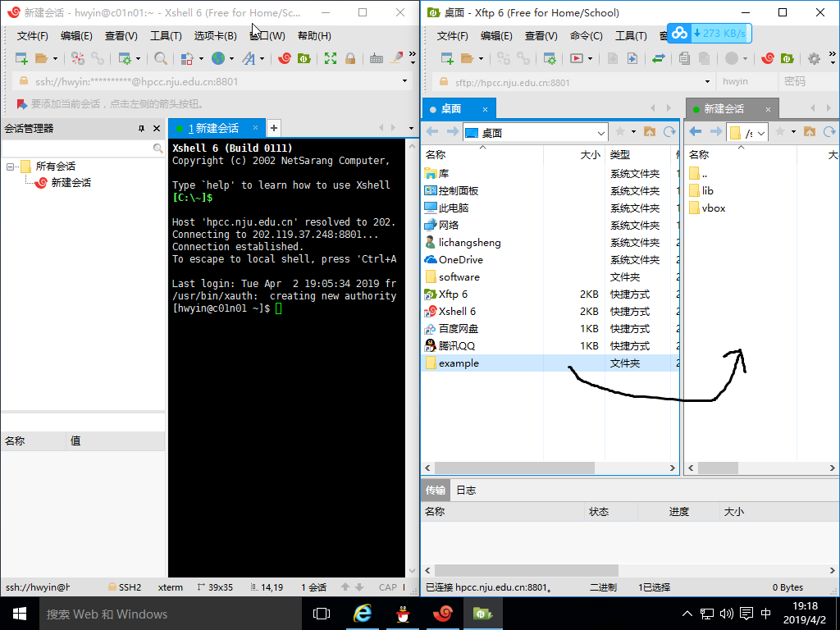Select the 桌面 local tab in Xftp
Viewport: 840px width, 630px height.
tap(459, 109)
